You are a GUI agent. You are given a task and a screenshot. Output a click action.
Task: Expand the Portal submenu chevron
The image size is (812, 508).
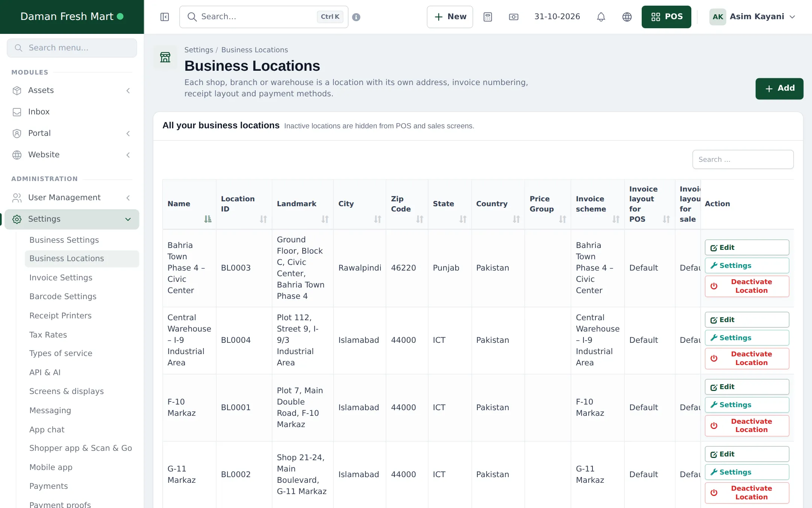tap(128, 134)
